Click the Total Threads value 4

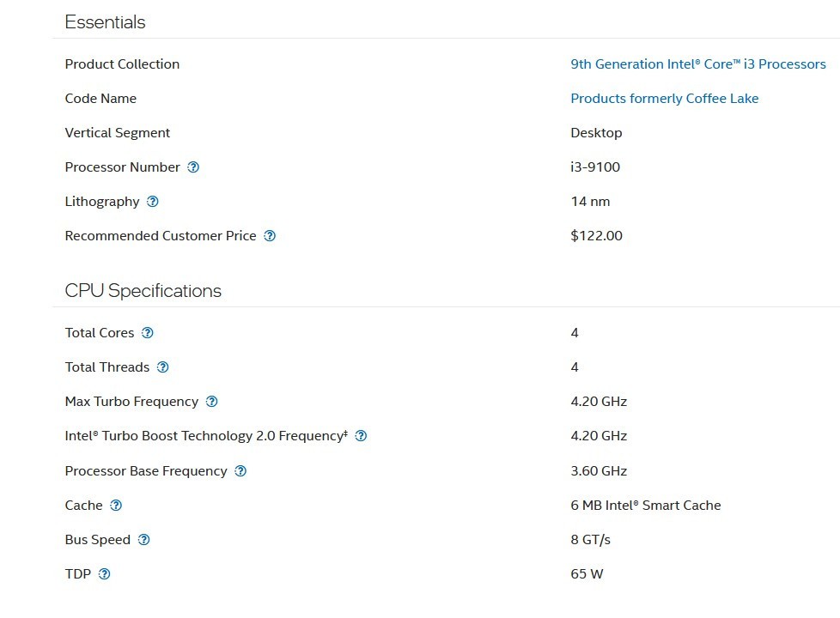tap(575, 367)
